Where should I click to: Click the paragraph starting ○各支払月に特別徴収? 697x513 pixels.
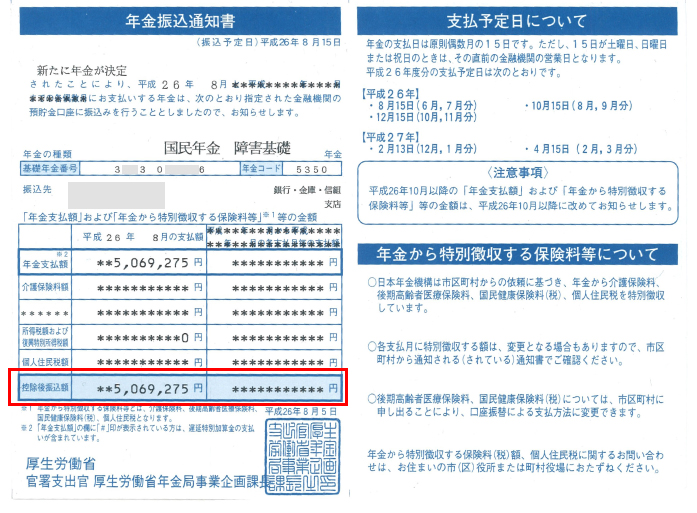[516, 353]
